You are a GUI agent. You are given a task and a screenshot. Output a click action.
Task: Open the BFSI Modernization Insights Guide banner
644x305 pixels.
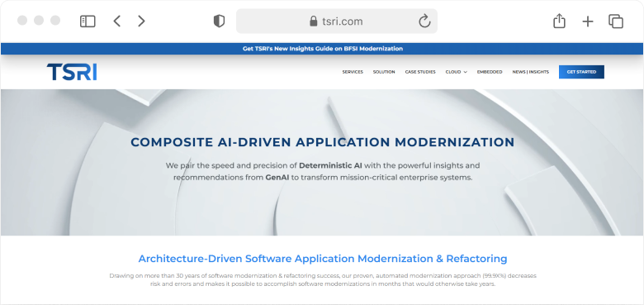coord(322,49)
